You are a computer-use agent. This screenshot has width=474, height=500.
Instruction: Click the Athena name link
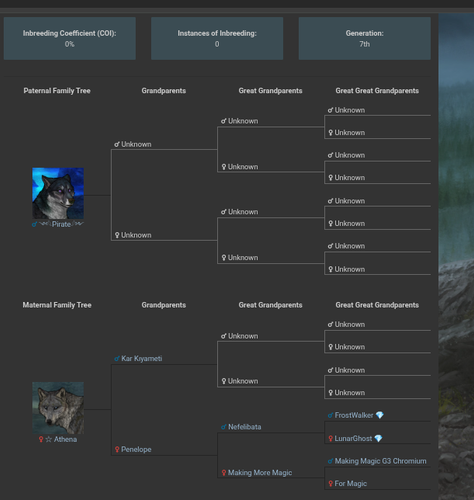point(65,439)
